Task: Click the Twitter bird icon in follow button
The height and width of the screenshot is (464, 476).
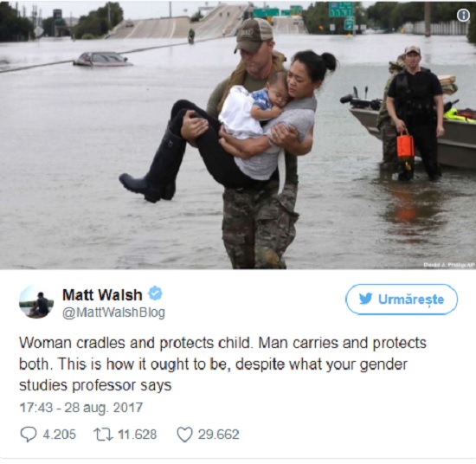Action: coord(365,300)
